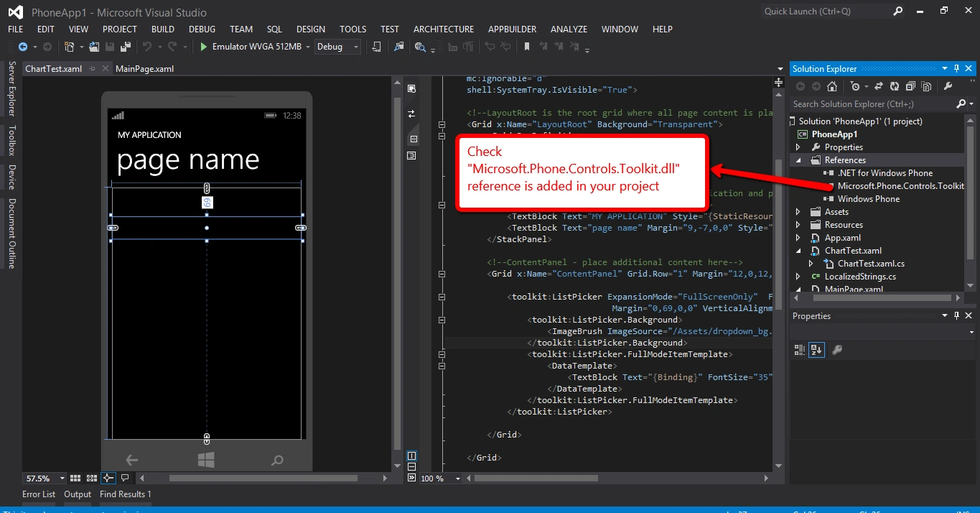Start debugging with the green play arrow
The image size is (980, 513).
pos(204,47)
